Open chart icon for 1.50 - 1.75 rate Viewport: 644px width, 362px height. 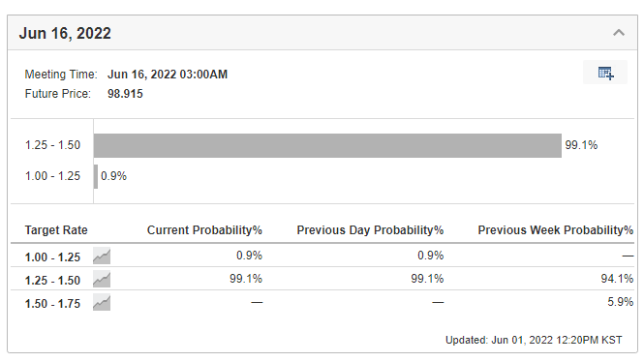102,303
